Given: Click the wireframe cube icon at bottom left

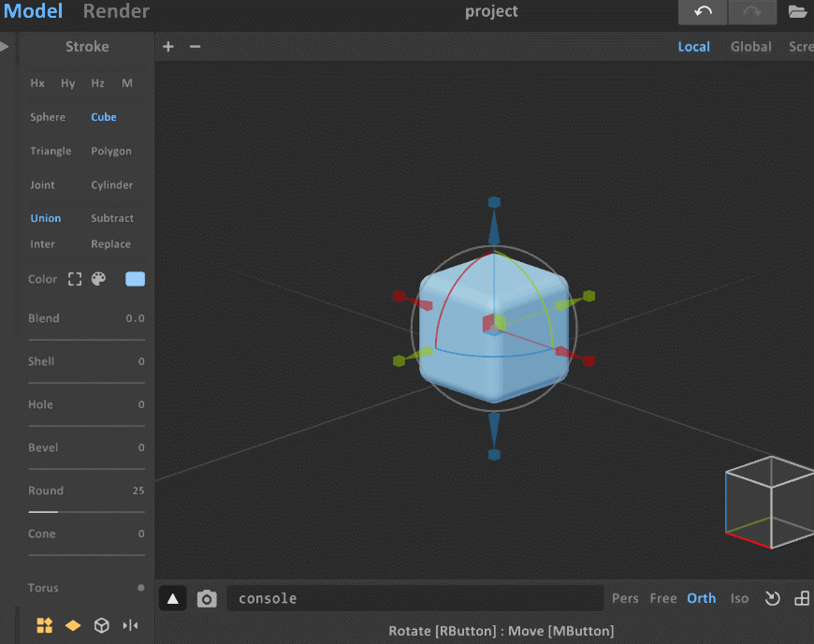Looking at the screenshot, I should [102, 626].
